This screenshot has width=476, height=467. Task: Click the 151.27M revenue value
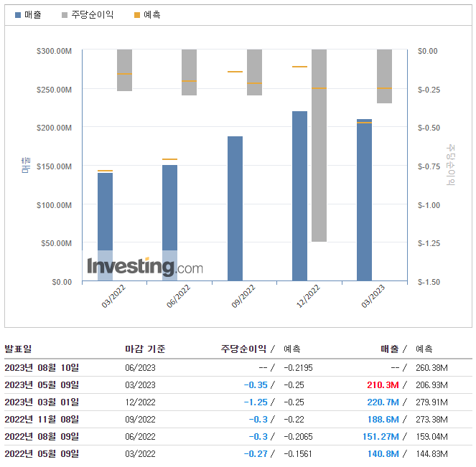tap(381, 436)
